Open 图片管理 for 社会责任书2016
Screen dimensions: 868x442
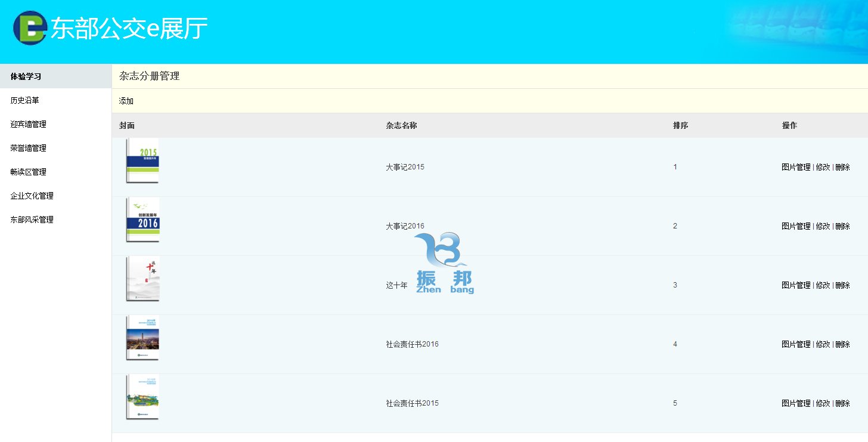pyautogui.click(x=796, y=344)
